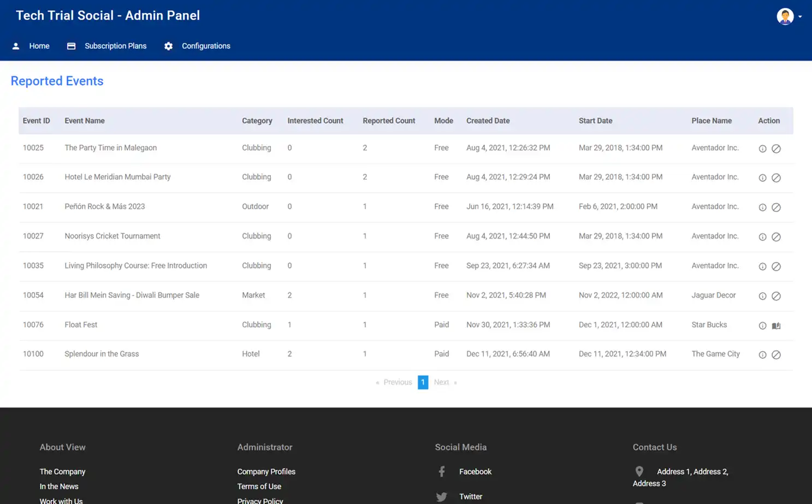Select the Home menu item

pyautogui.click(x=39, y=46)
